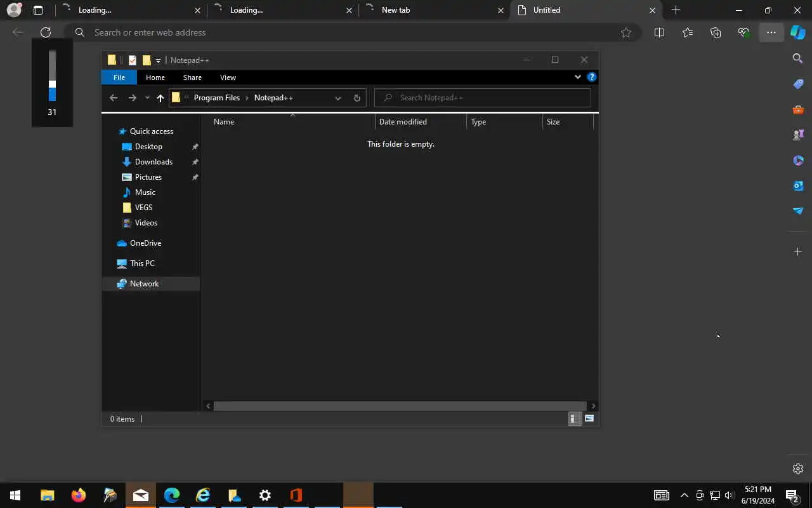Select OneDrive in the navigation pane
The height and width of the screenshot is (508, 812).
145,243
